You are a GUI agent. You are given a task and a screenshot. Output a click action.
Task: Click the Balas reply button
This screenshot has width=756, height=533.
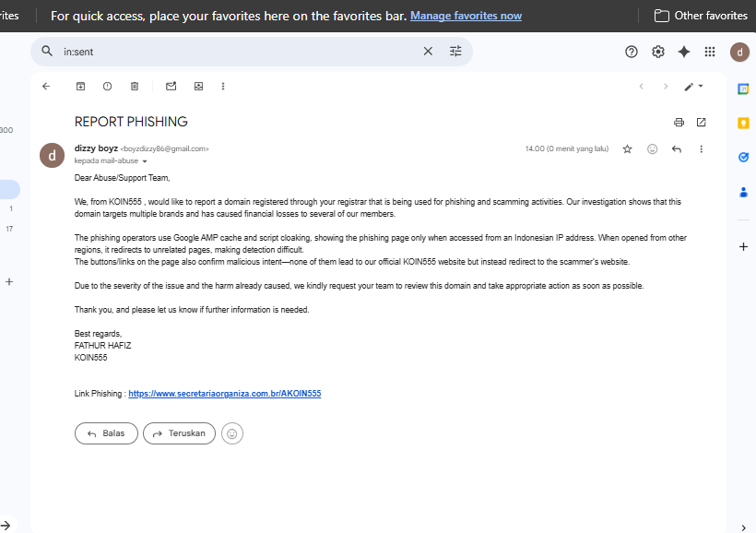[106, 433]
